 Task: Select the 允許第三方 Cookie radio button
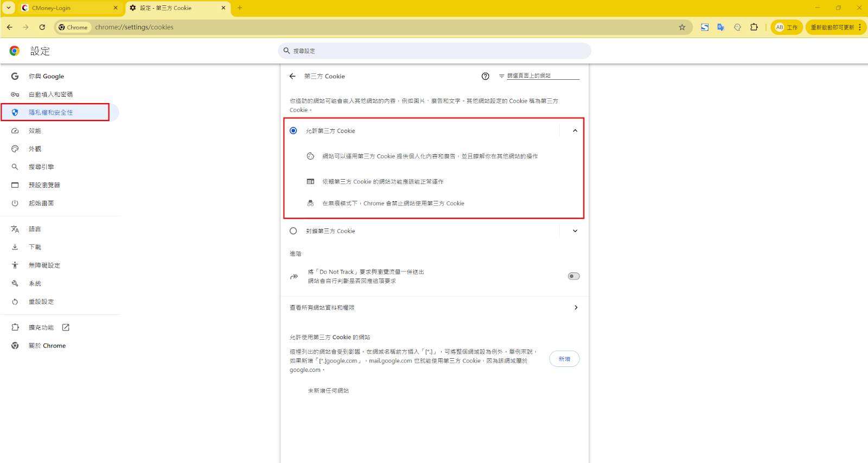(x=293, y=131)
